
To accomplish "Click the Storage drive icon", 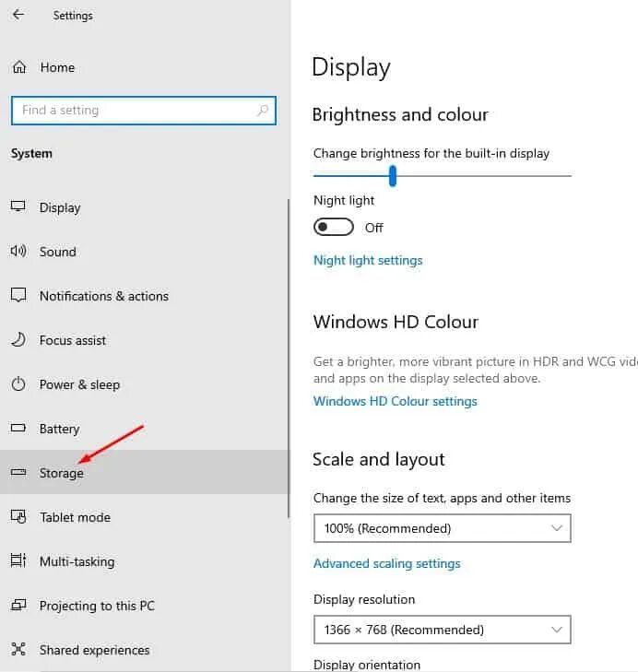I will (x=18, y=472).
